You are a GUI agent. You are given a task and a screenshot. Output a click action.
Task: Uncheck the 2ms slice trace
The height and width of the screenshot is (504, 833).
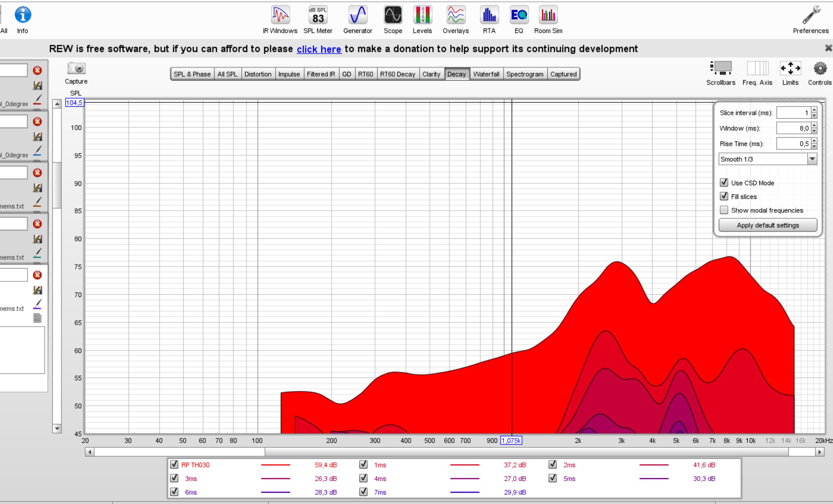click(552, 464)
